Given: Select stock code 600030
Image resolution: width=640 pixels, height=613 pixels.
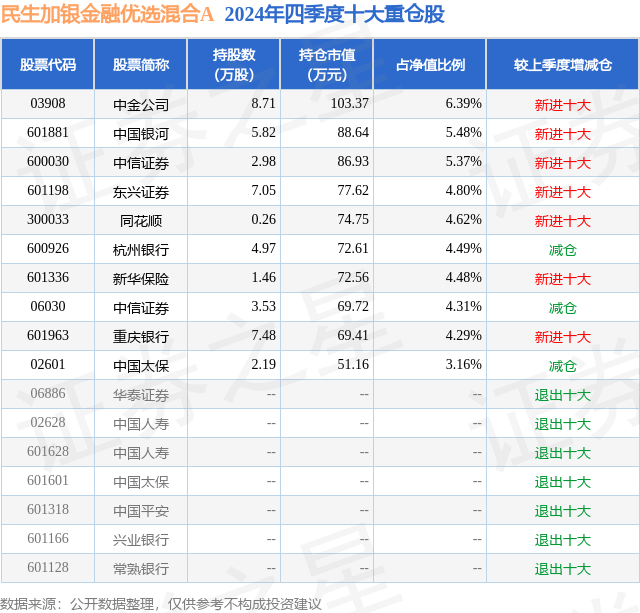Looking at the screenshot, I should coord(48,162).
